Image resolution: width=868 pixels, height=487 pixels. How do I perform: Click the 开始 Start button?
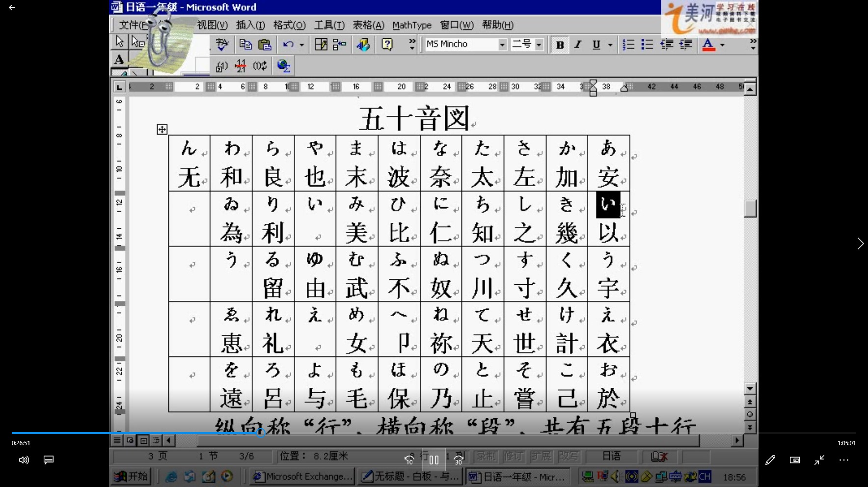pyautogui.click(x=131, y=476)
